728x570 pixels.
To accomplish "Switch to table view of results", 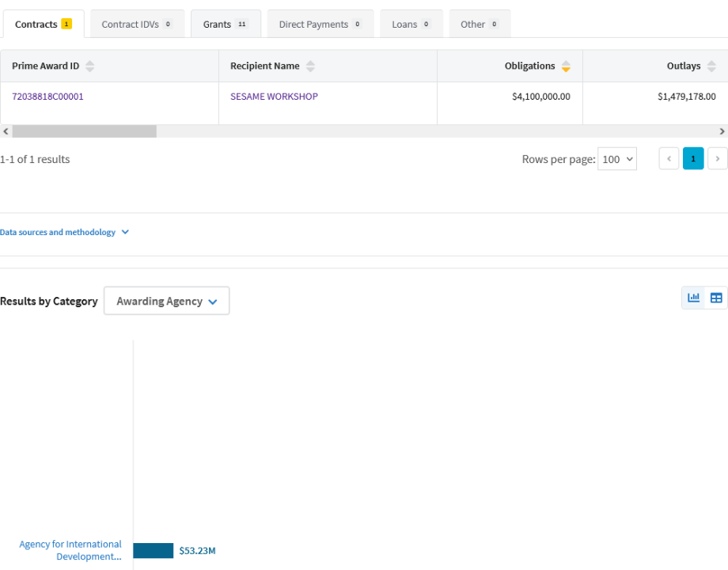I will 716,298.
